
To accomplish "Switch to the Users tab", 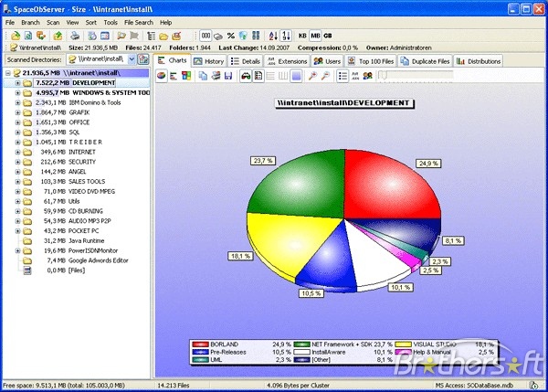I will 327,61.
